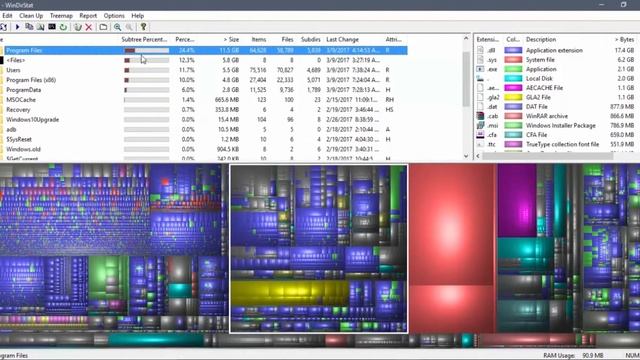Click the .dat file type icon
Image resolution: width=640 pixels, height=360 pixels.
click(x=480, y=107)
